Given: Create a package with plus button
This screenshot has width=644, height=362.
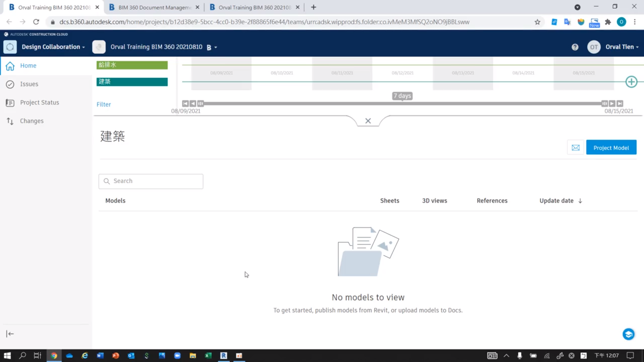Looking at the screenshot, I should [x=631, y=82].
